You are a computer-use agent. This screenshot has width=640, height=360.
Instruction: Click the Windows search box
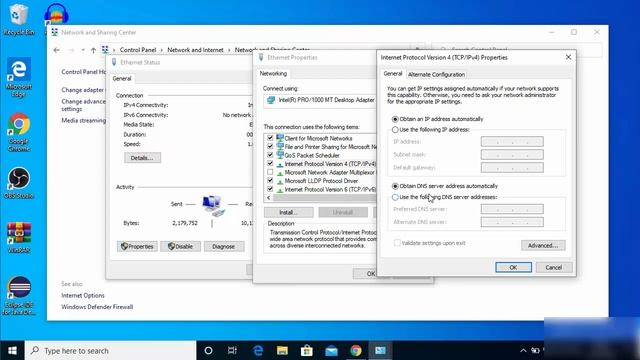(x=111, y=350)
